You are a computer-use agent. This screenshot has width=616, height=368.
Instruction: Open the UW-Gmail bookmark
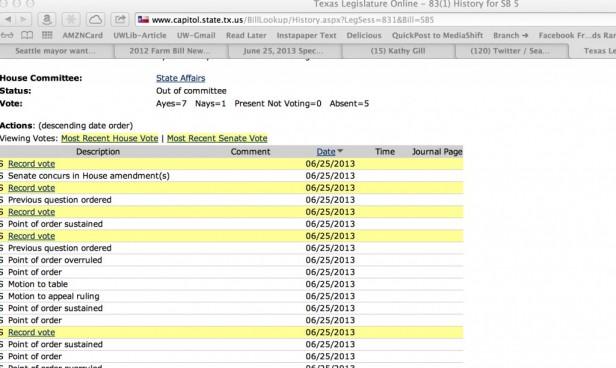(196, 35)
